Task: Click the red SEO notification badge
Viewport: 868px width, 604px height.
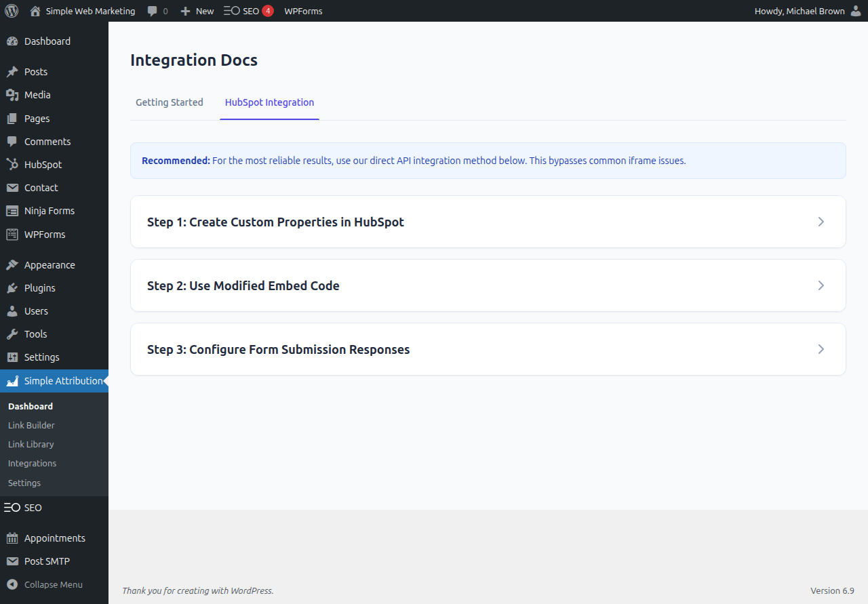Action: point(269,11)
